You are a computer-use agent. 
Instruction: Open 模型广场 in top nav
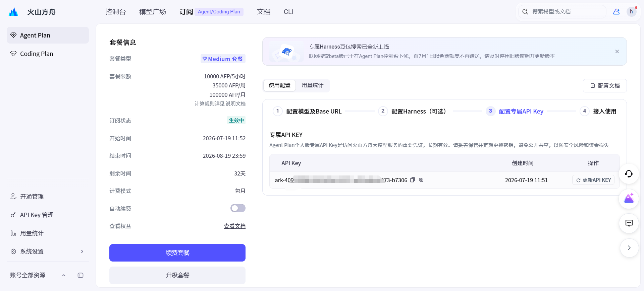point(153,12)
